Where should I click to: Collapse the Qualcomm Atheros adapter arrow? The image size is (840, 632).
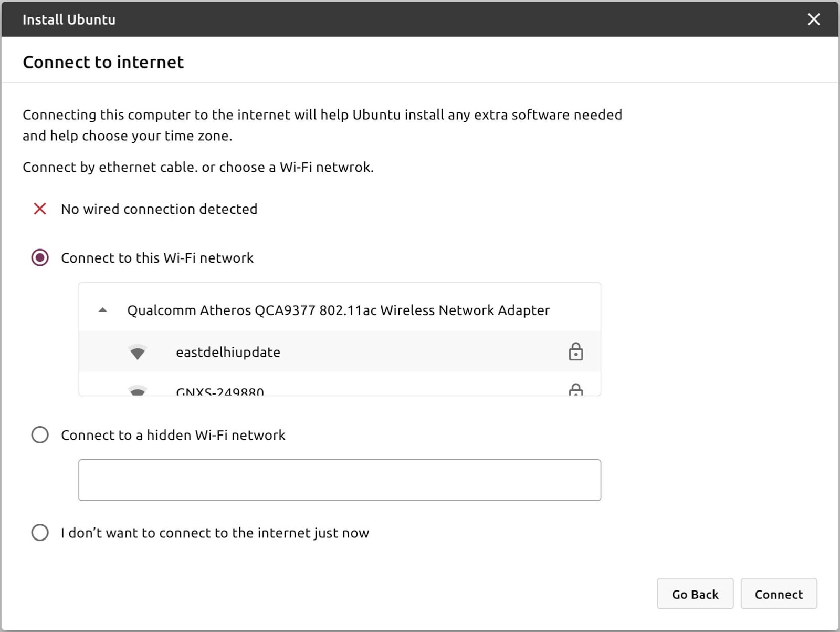pos(103,310)
